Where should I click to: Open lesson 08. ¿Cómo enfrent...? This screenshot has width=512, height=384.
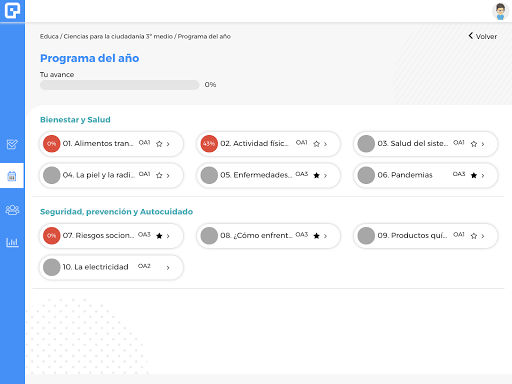coord(268,236)
